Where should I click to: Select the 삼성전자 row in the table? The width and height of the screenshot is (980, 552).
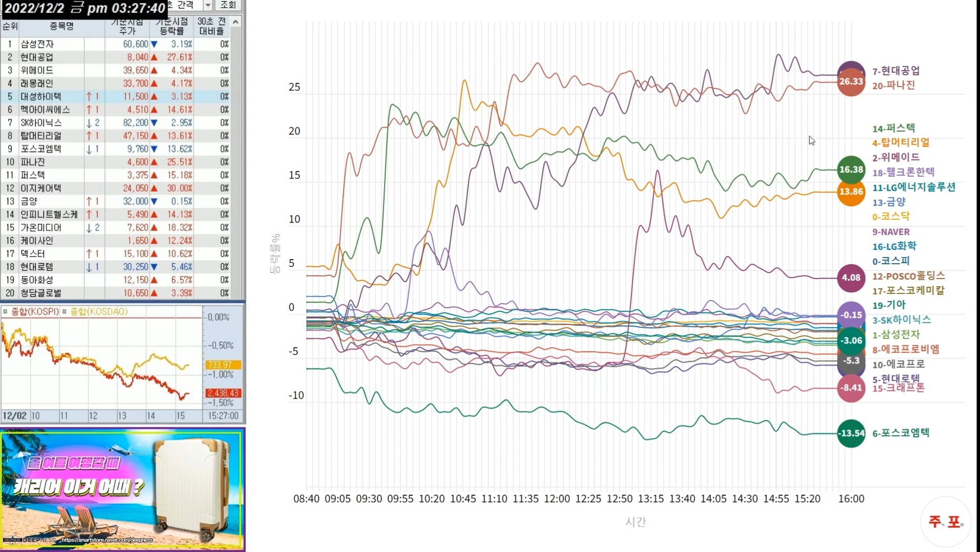pyautogui.click(x=115, y=44)
